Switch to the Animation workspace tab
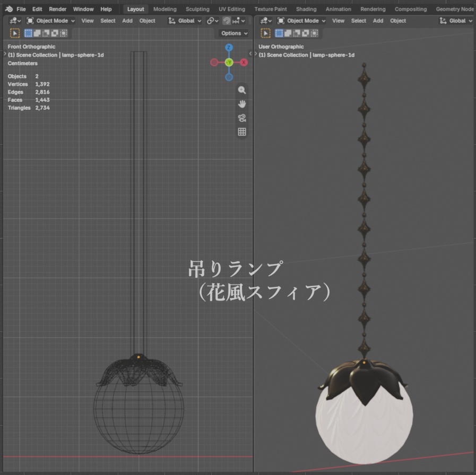The image size is (476, 475). [x=338, y=9]
